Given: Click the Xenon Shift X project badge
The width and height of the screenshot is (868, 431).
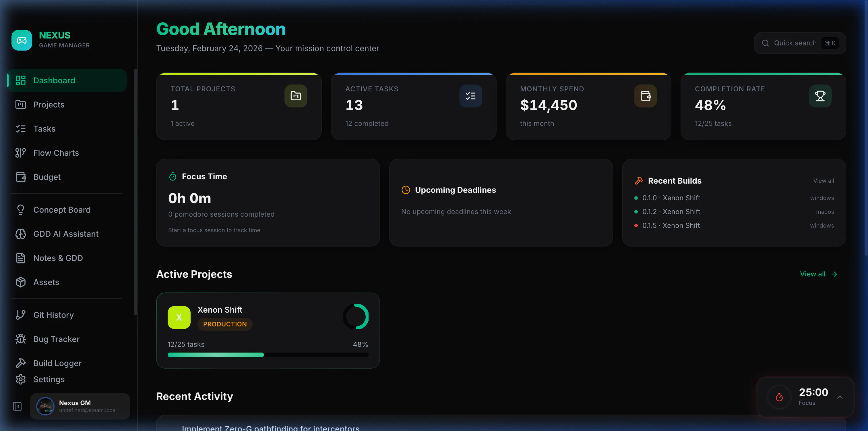Looking at the screenshot, I should click(179, 317).
